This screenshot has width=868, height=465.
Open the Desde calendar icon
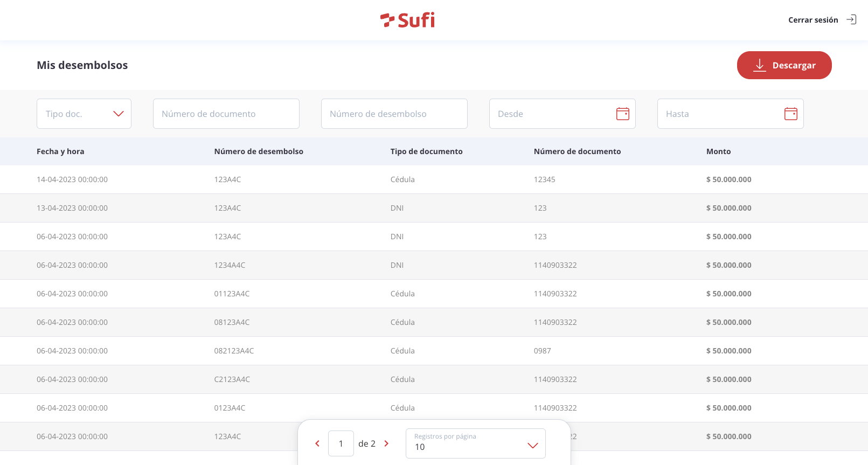623,114
